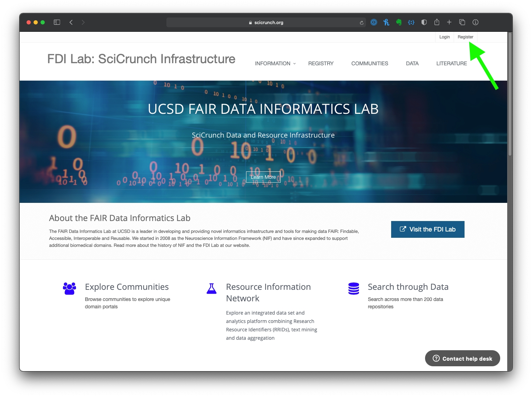Open the LITERATURE navigation item
Screen dimensions: 532x397
451,64
